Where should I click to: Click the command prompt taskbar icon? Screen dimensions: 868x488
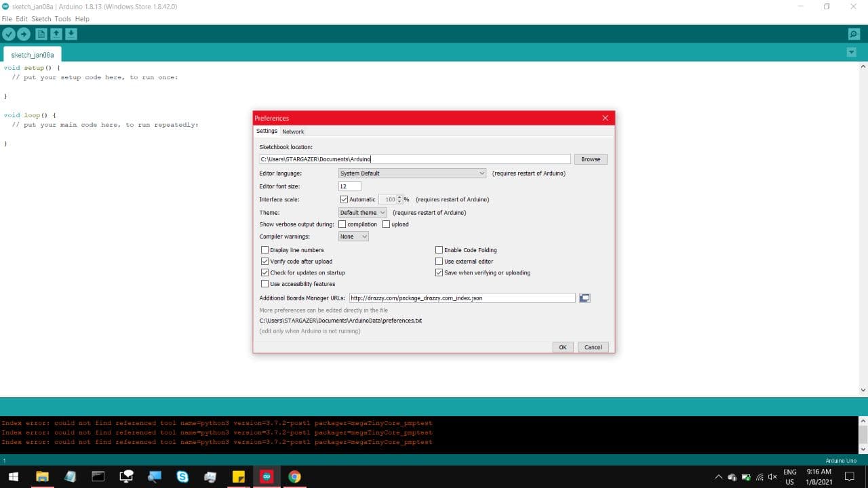tap(98, 476)
